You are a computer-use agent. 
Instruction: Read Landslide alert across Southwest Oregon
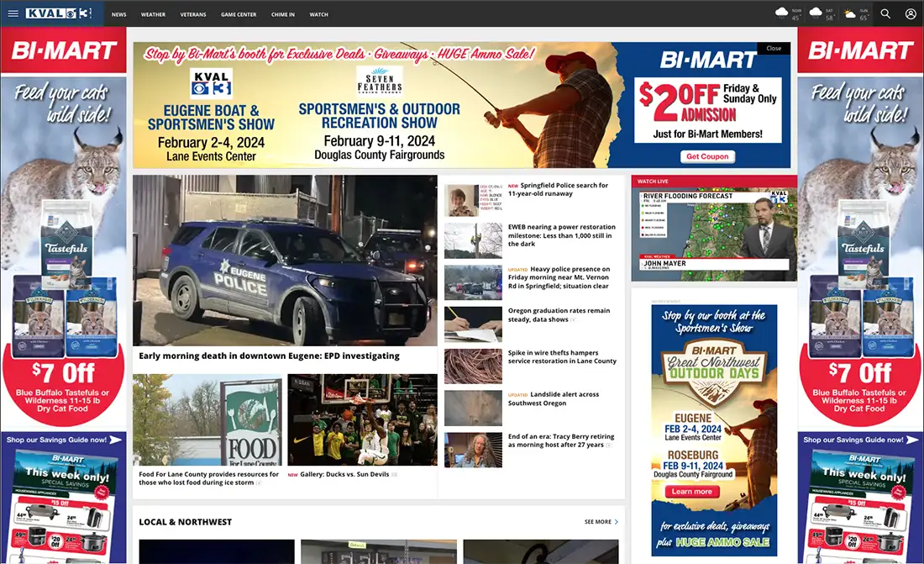pos(554,398)
